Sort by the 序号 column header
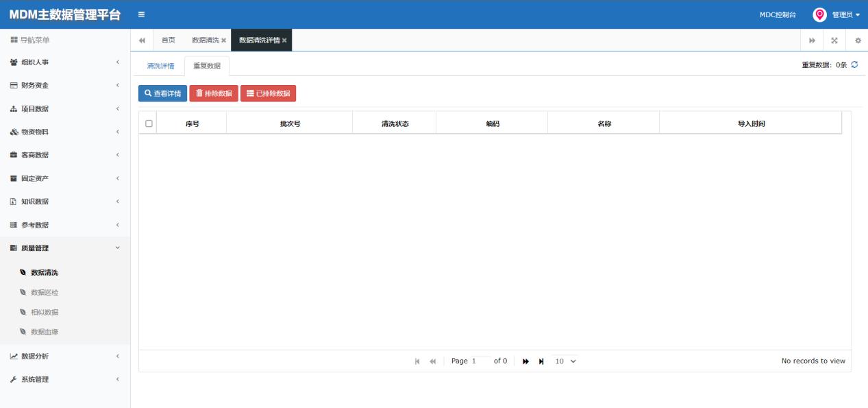This screenshot has height=408, width=868. [x=192, y=123]
